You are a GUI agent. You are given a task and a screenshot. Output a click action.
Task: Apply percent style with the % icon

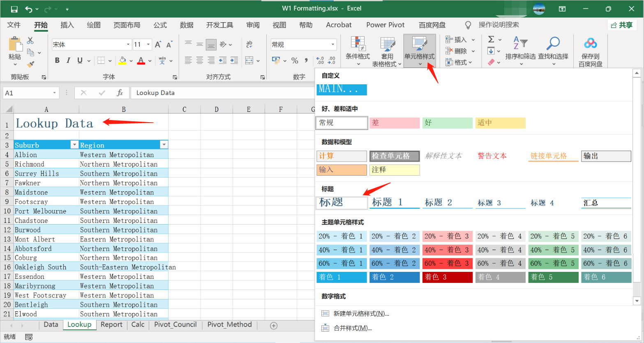coord(295,60)
